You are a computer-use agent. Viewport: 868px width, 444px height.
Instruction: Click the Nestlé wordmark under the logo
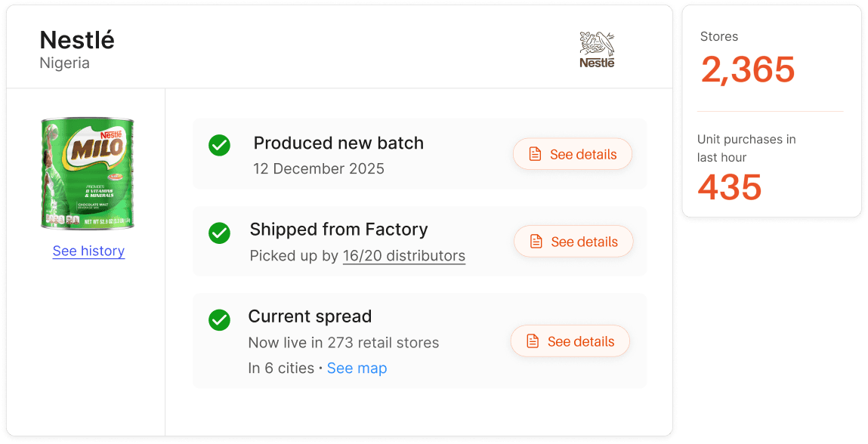tap(596, 63)
